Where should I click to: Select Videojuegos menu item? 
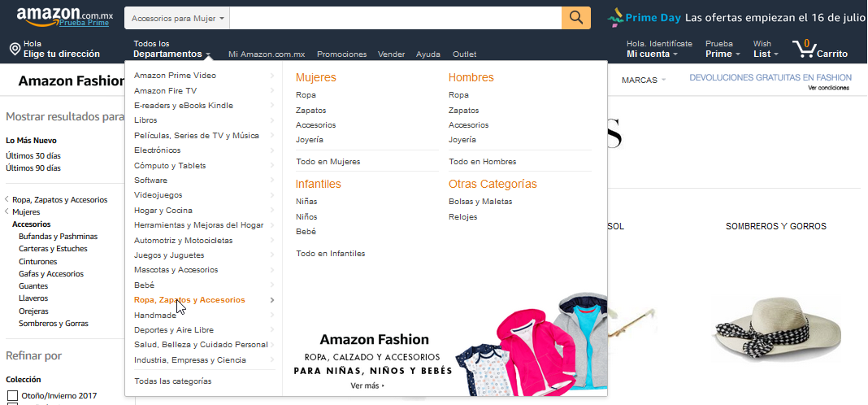tap(158, 195)
